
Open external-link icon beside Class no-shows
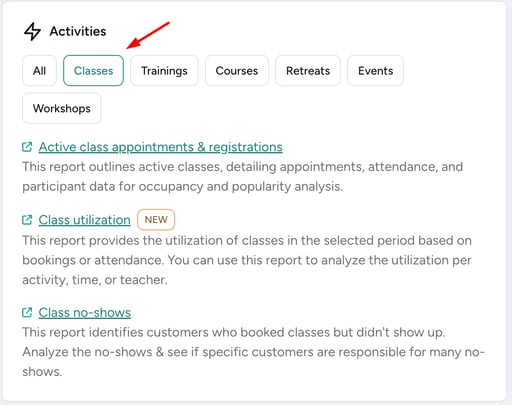click(x=27, y=312)
